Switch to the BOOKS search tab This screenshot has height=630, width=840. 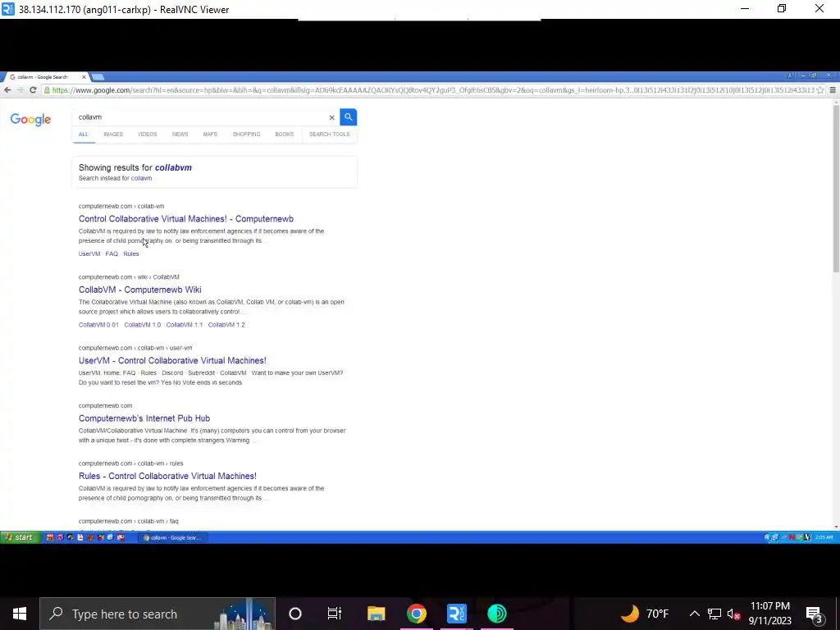pyautogui.click(x=285, y=134)
